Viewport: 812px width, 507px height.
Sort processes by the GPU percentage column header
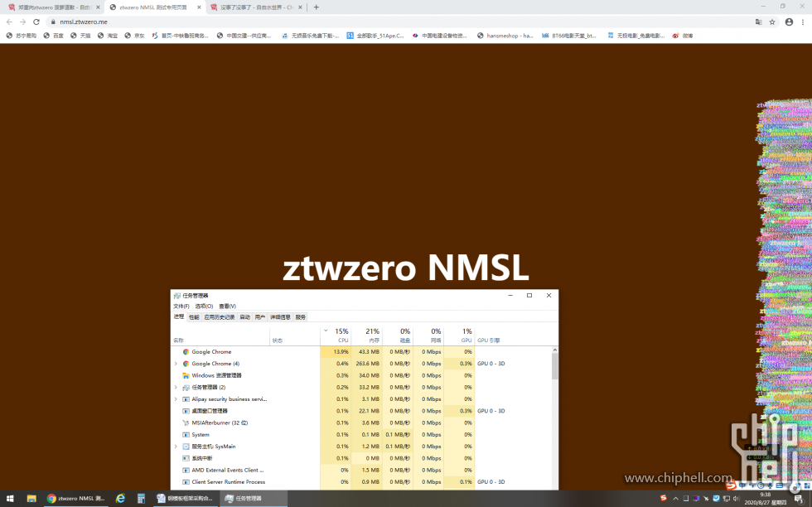click(459, 335)
